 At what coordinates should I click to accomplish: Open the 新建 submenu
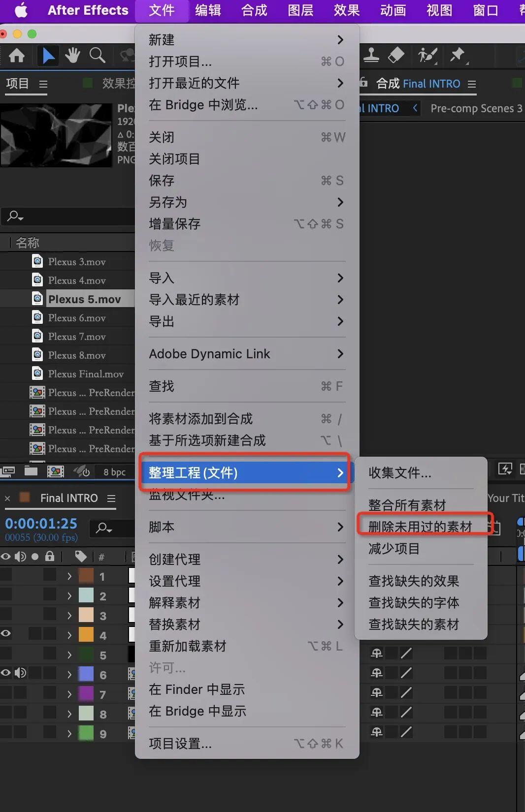click(x=247, y=40)
